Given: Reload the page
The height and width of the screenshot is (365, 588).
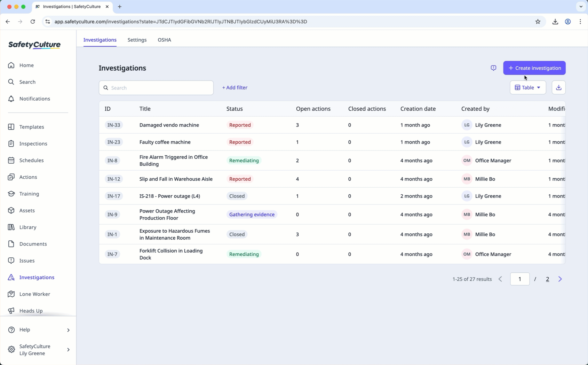Looking at the screenshot, I should pyautogui.click(x=33, y=22).
